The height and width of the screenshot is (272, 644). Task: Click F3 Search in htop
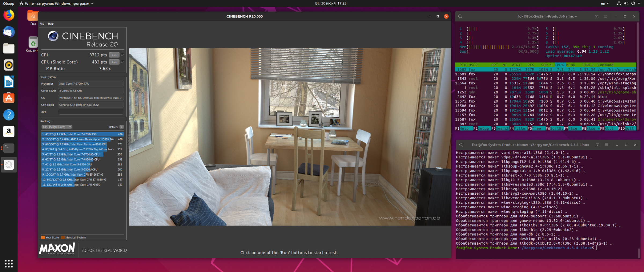pos(500,129)
